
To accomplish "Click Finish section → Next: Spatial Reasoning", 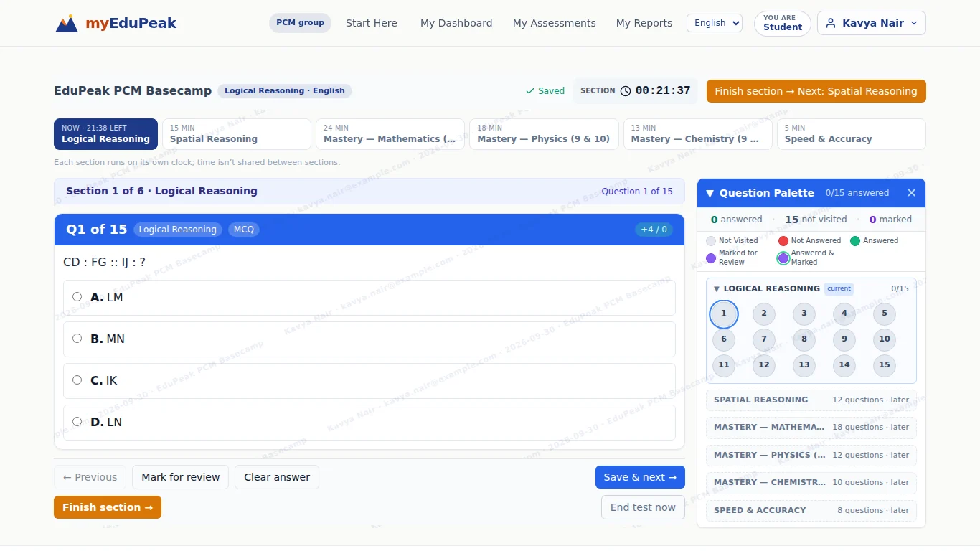I will (816, 91).
